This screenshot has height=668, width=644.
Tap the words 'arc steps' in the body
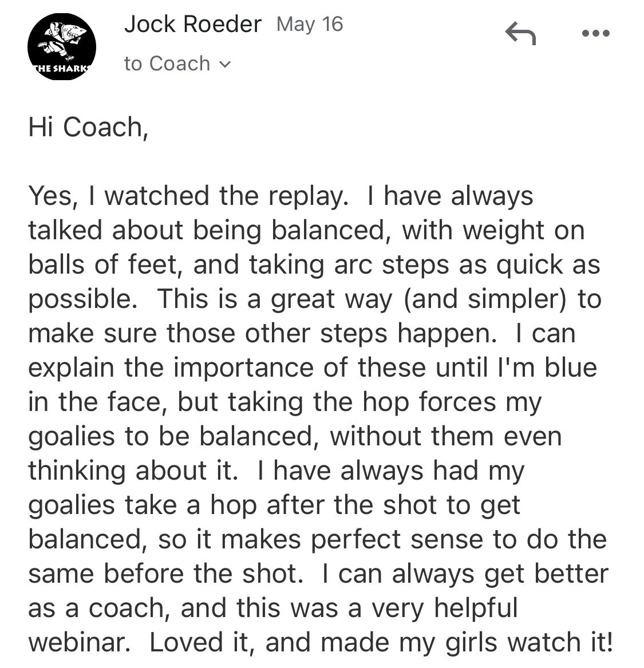click(392, 265)
